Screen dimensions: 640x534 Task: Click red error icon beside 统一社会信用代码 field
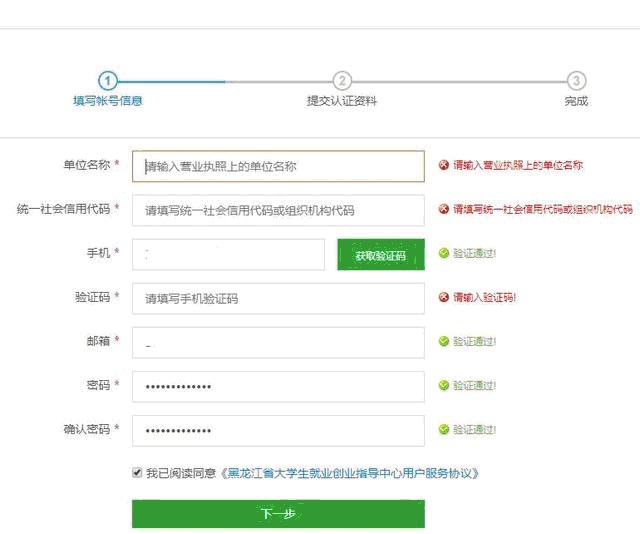click(444, 210)
